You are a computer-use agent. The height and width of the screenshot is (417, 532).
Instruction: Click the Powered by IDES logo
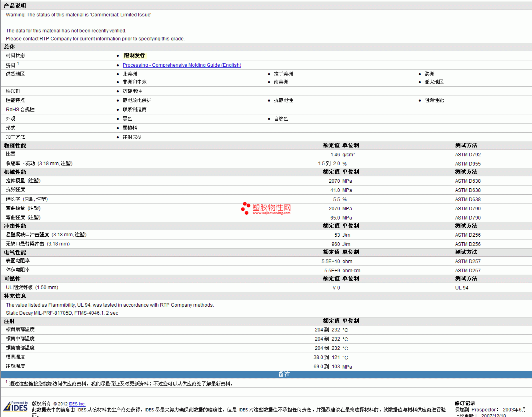pos(16,407)
